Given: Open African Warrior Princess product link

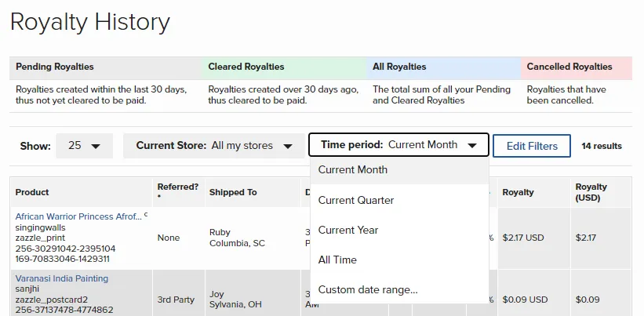Looking at the screenshot, I should 78,216.
